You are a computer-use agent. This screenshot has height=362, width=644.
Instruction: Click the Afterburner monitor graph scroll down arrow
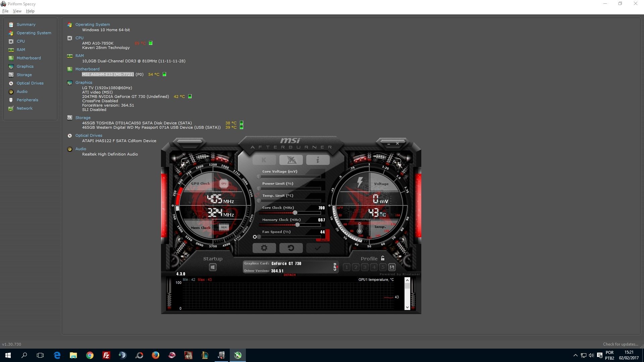(407, 307)
